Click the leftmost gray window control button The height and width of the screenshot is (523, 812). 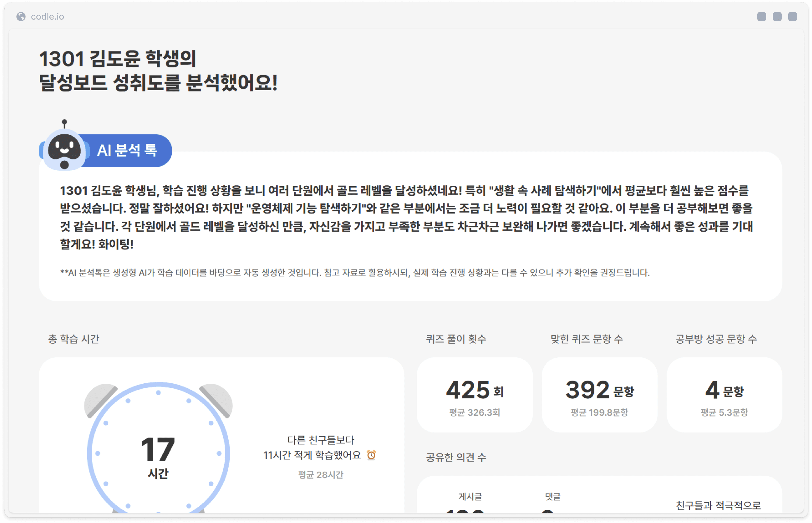762,16
